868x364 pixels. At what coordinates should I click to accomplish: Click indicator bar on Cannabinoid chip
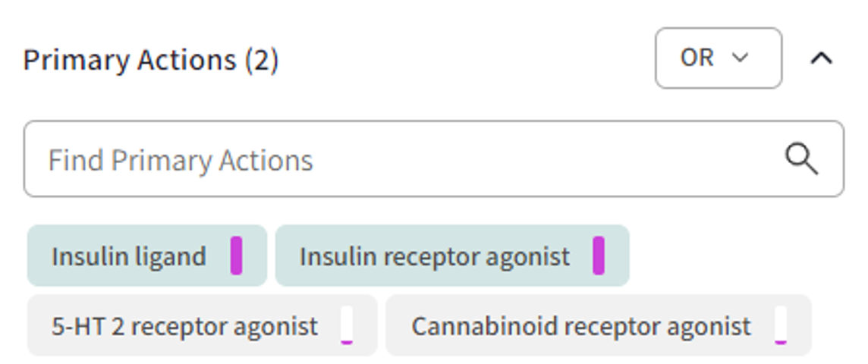tap(781, 326)
